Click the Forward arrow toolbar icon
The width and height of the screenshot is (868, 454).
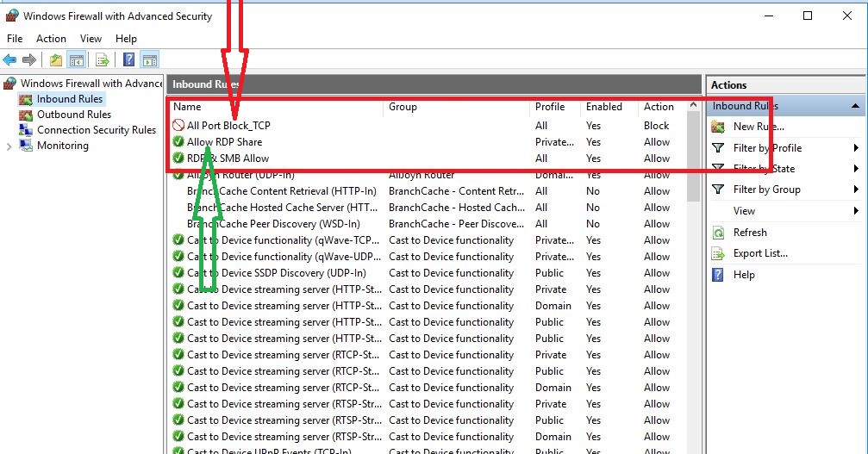click(x=28, y=59)
